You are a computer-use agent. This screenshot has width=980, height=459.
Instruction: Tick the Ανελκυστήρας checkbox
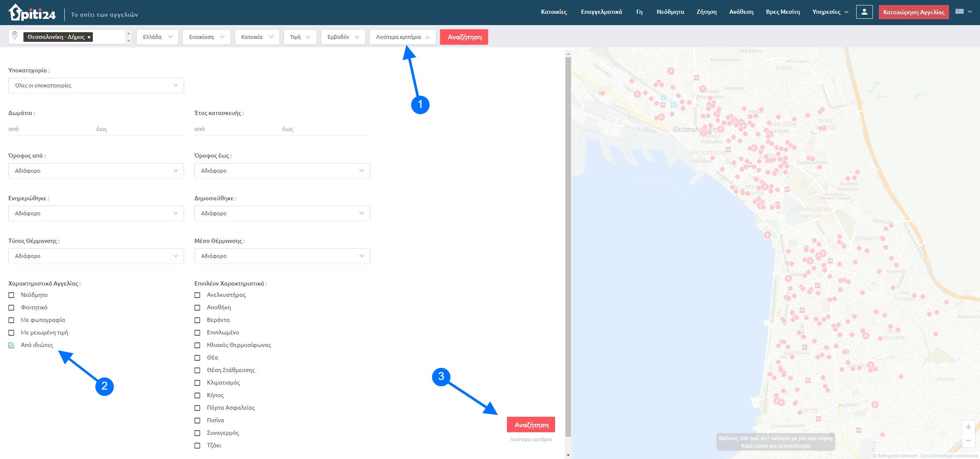tap(197, 295)
